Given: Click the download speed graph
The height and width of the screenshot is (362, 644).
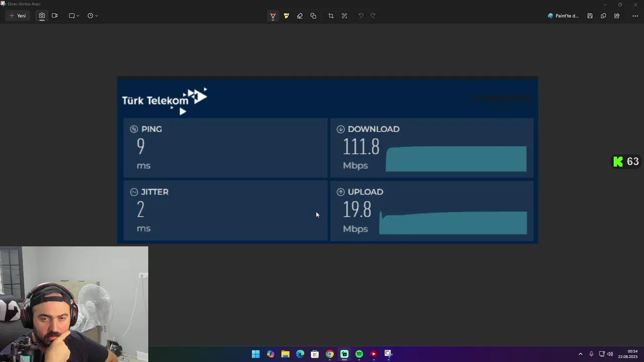Looking at the screenshot, I should pos(456,159).
